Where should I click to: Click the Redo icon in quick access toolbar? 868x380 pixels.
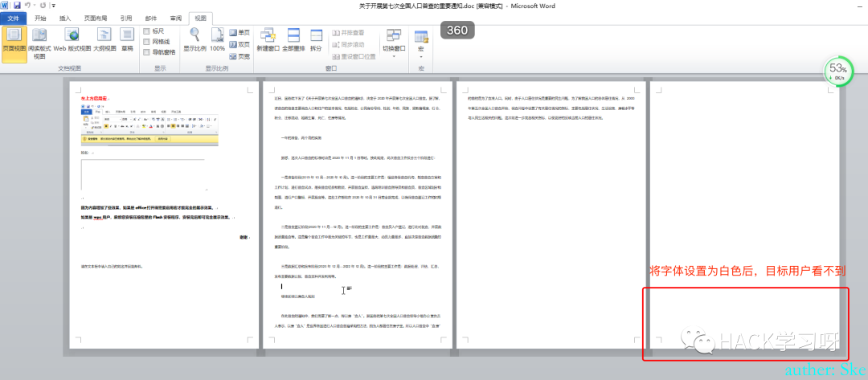43,6
